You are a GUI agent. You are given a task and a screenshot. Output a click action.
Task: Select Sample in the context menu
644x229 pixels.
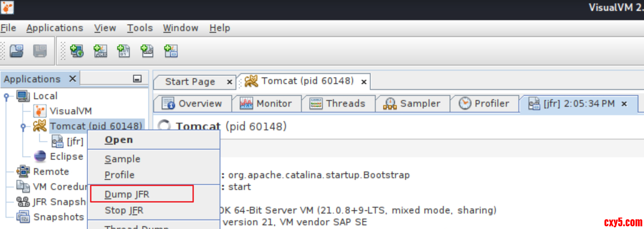[123, 159]
